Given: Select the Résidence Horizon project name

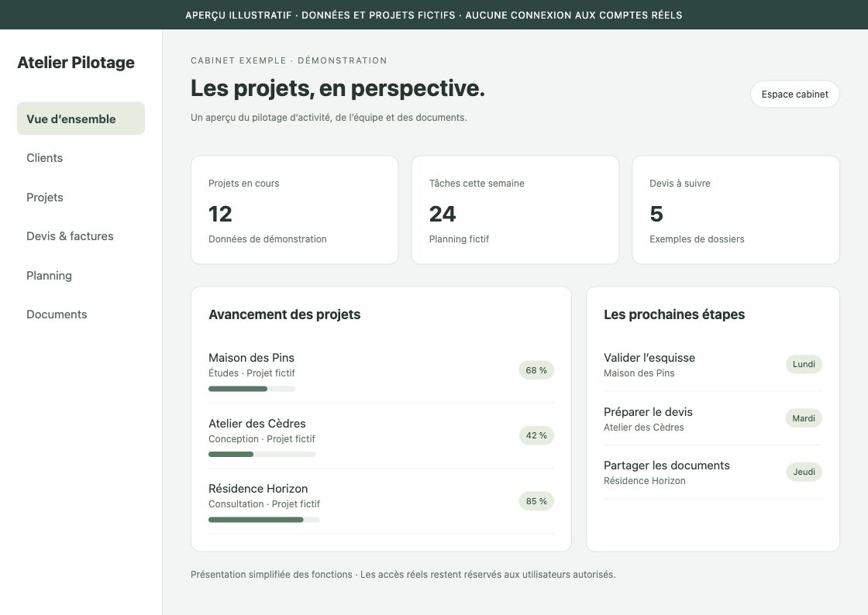Looking at the screenshot, I should coord(258,489).
